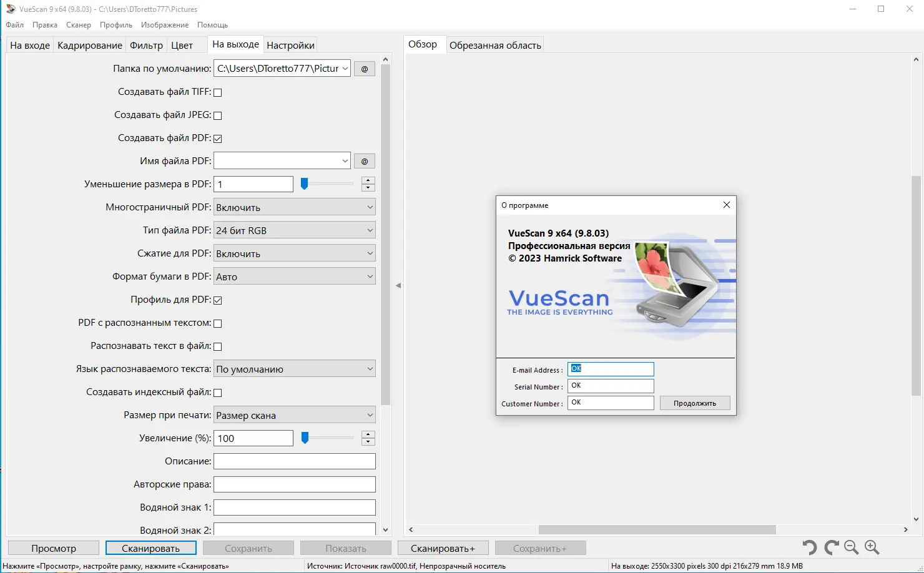Rotate the preview counterclockwise

click(810, 547)
